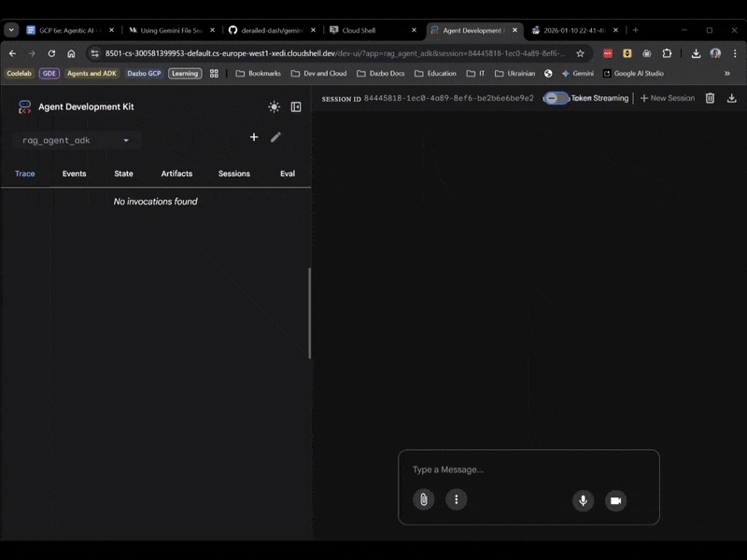The width and height of the screenshot is (747, 560).
Task: Open the Artifacts tab
Action: point(176,174)
